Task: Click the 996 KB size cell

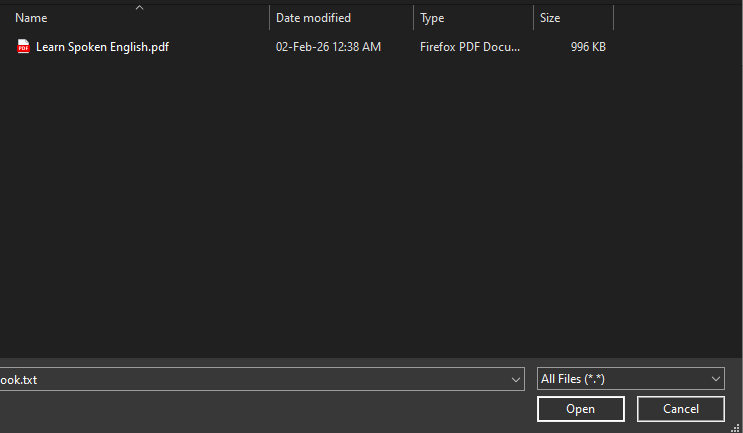Action: [x=588, y=47]
